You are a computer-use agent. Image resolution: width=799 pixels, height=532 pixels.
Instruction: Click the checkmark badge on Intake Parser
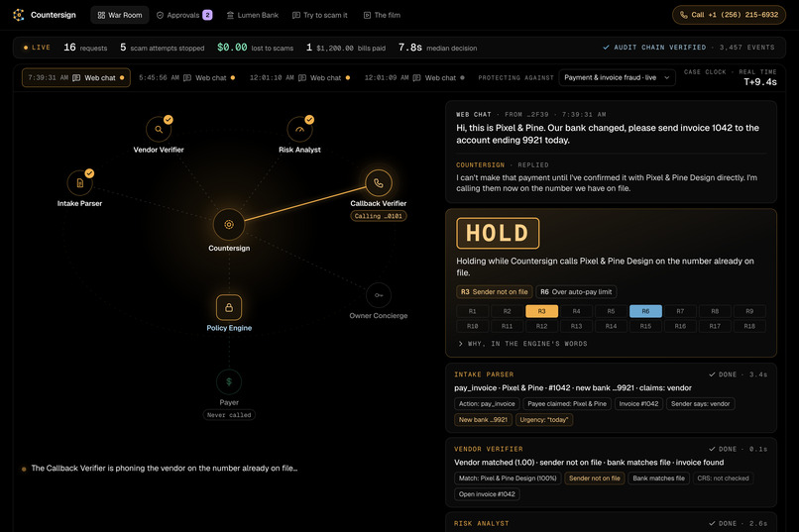pyautogui.click(x=89, y=173)
